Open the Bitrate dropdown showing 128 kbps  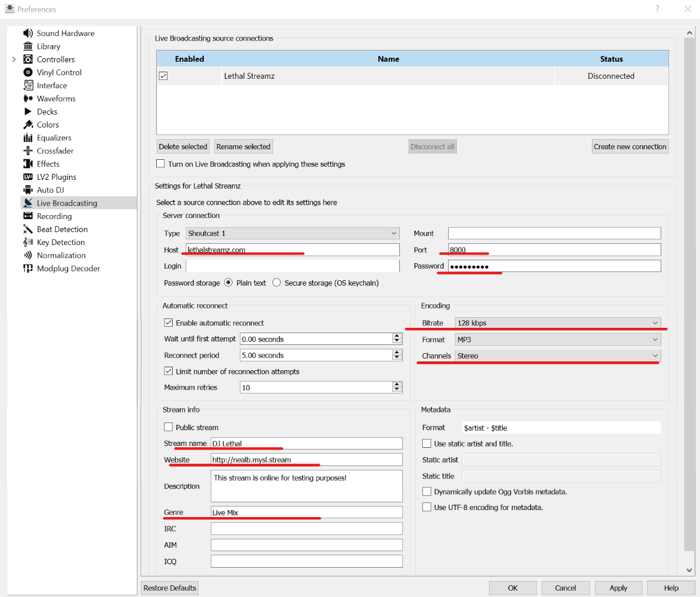[x=558, y=323]
